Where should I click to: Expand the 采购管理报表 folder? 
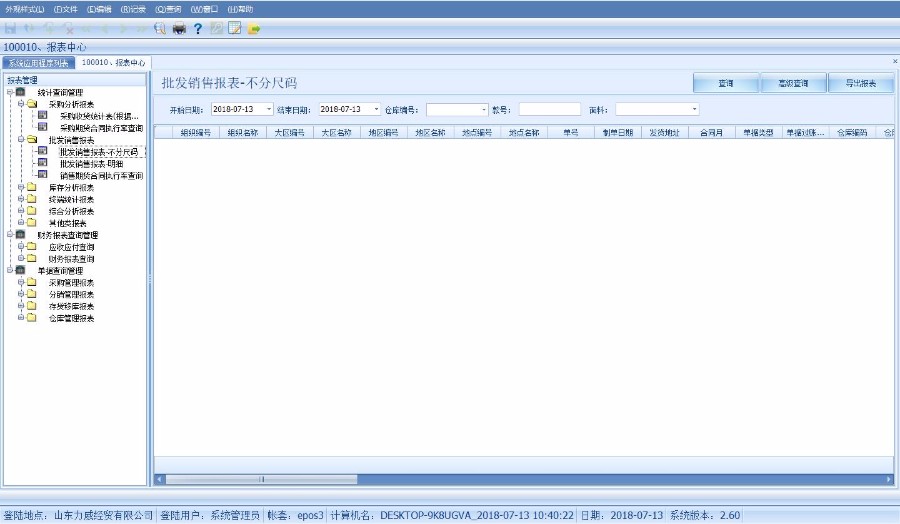[21, 282]
